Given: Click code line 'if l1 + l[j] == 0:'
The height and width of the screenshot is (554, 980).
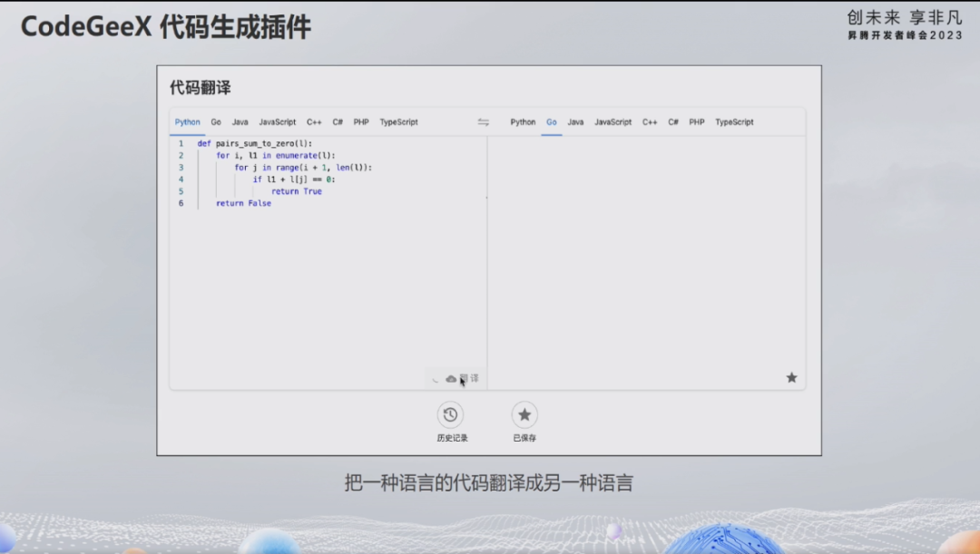Looking at the screenshot, I should pos(294,180).
